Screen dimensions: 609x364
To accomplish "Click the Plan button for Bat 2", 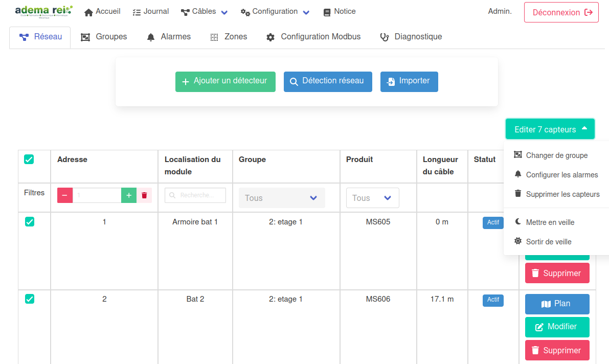I will click(x=557, y=304).
